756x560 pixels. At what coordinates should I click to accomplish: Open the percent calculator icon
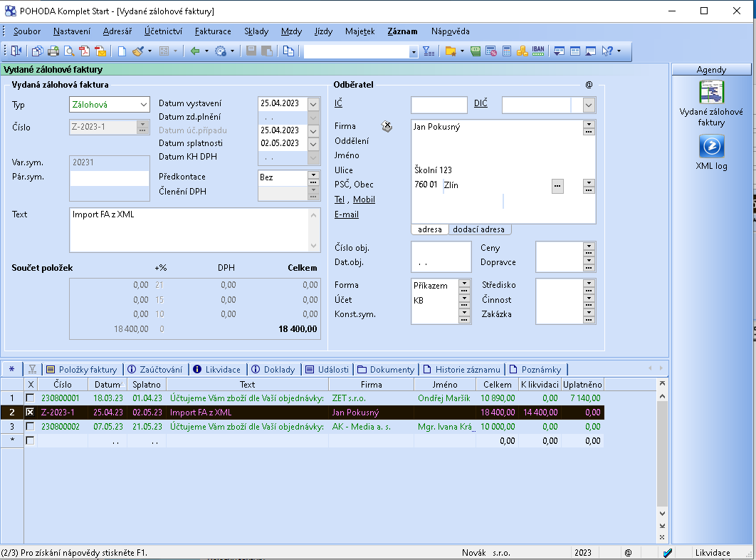[490, 51]
